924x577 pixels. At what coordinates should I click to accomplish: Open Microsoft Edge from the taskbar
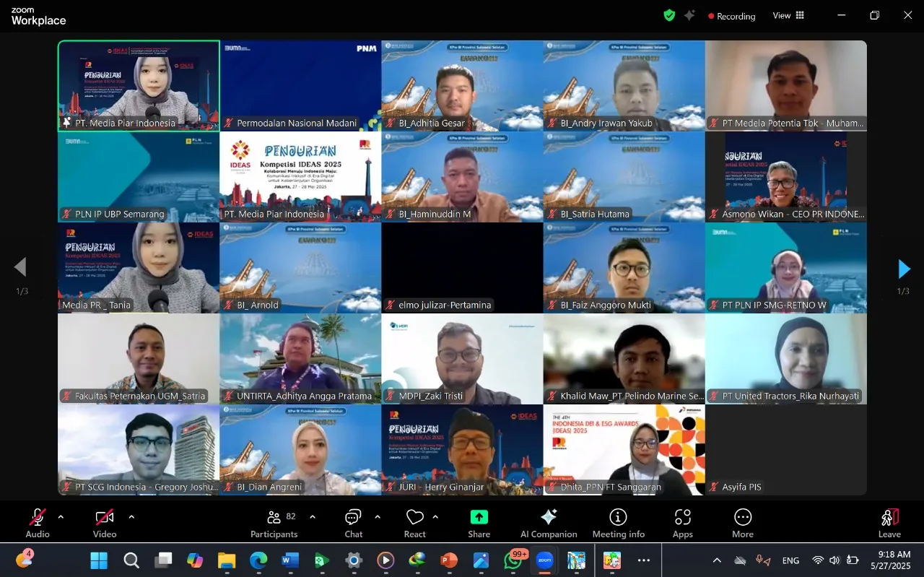pos(258,560)
